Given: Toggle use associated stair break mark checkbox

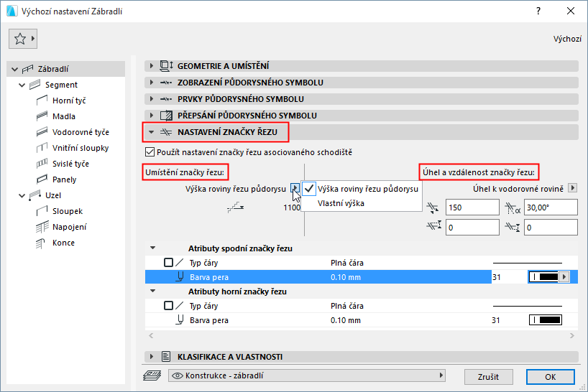Looking at the screenshot, I should 150,152.
